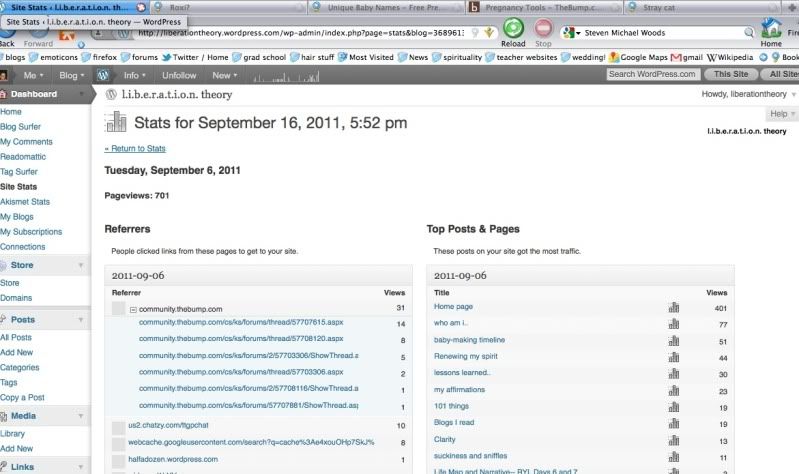Image resolution: width=799 pixels, height=474 pixels.
Task: Click the This Site search button
Action: pyautogui.click(x=731, y=74)
